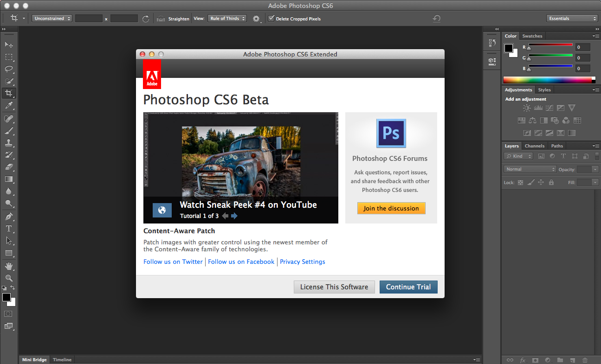Toggle Quick Mask mode icon
The image size is (601, 364).
[9, 314]
